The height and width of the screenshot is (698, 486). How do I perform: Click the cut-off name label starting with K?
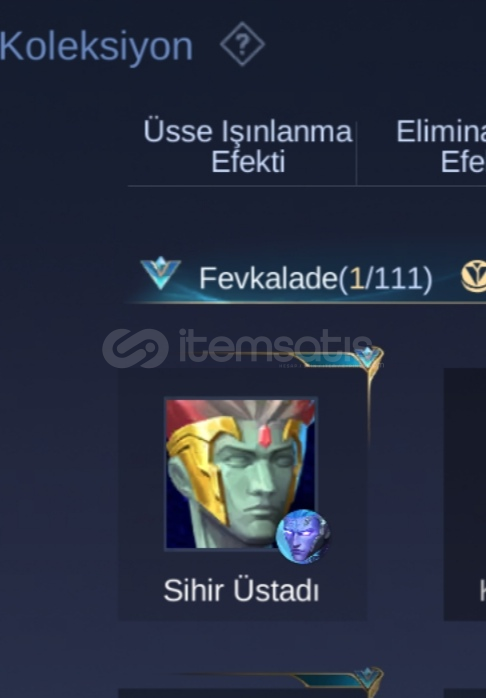click(482, 591)
